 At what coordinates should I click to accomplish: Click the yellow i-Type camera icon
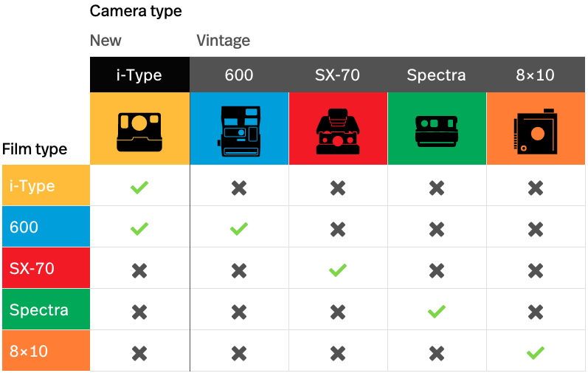pyautogui.click(x=139, y=132)
